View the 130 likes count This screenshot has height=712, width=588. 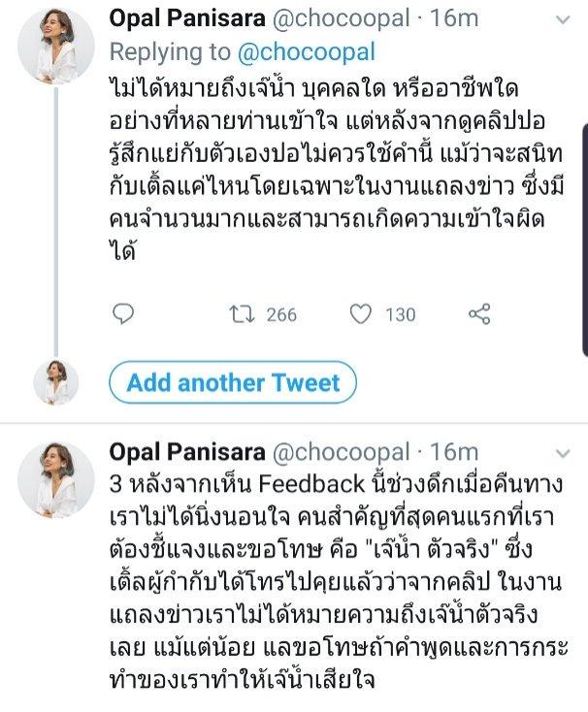pyautogui.click(x=399, y=313)
